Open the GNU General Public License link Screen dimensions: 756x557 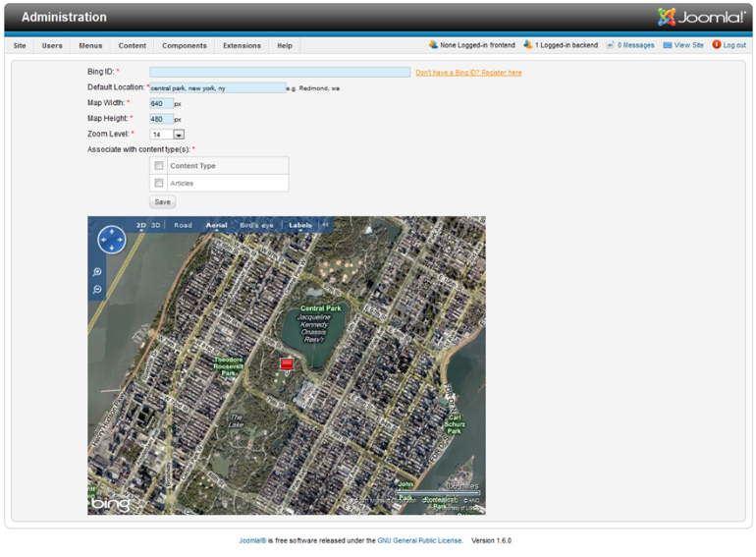point(419,540)
